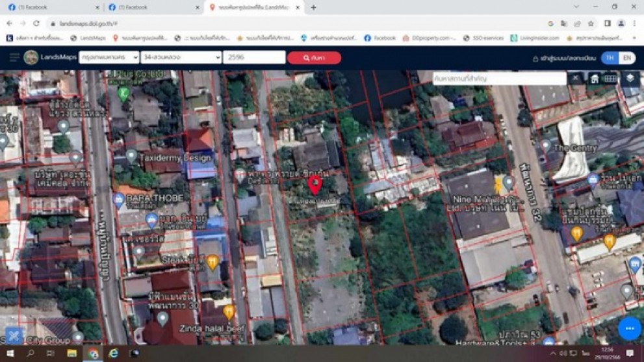Open Chrome from the Windows taskbar
Image resolution: width=644 pixels, height=362 pixels.
[x=93, y=354]
